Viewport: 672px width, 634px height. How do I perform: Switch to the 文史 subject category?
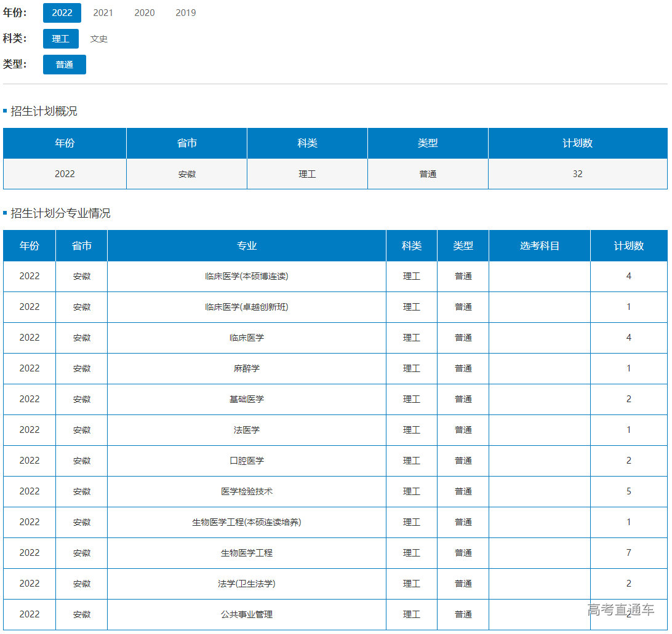coord(98,39)
